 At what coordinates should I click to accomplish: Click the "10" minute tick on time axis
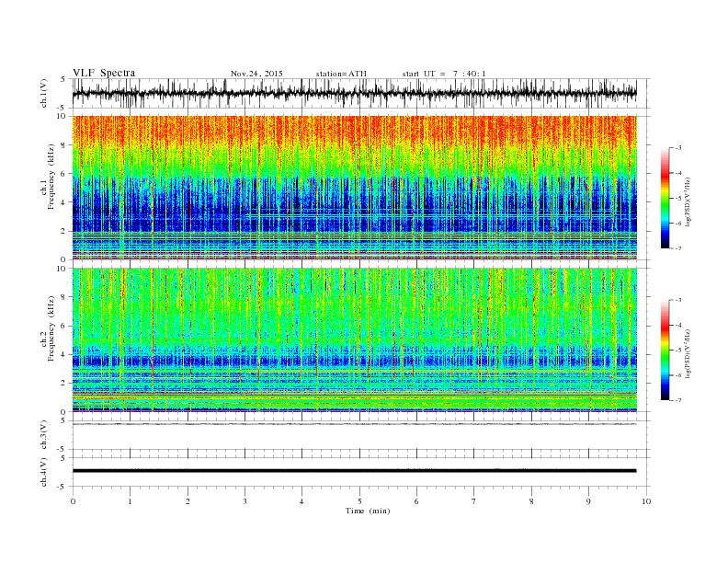(646, 501)
